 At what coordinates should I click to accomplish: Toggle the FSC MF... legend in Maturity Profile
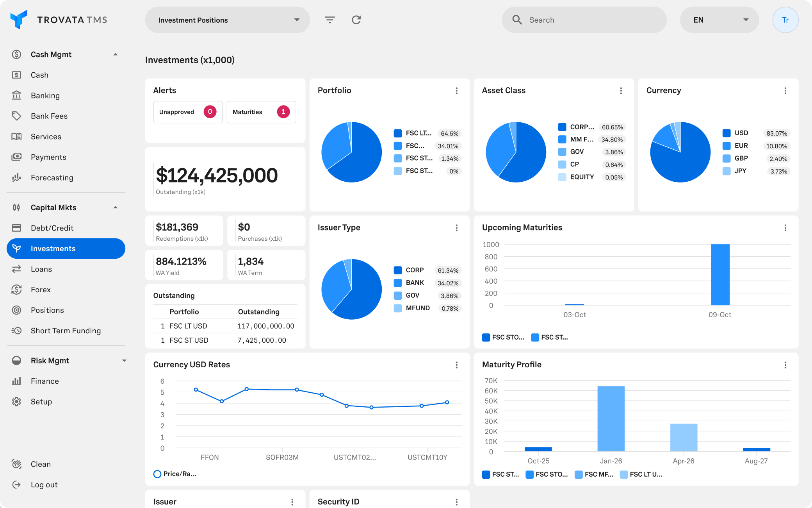click(594, 474)
